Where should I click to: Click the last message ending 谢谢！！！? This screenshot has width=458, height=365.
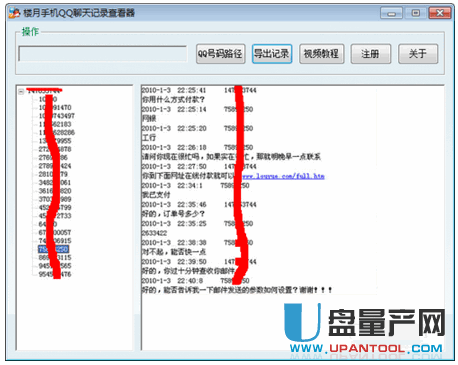pyautogui.click(x=237, y=290)
